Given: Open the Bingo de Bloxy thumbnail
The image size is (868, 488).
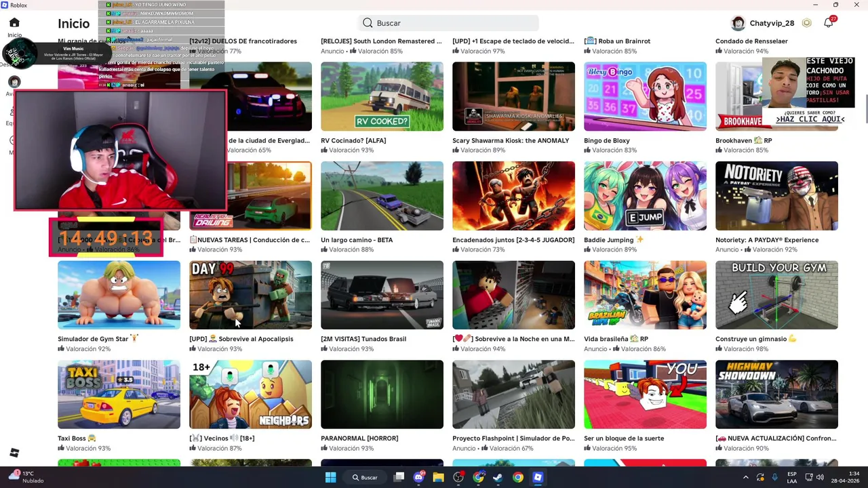Looking at the screenshot, I should coord(645,96).
